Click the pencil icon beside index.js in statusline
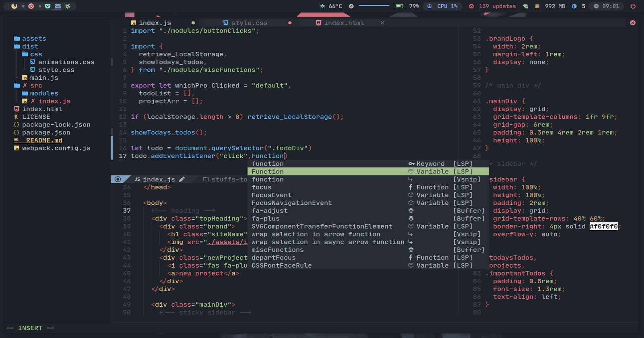 [x=182, y=179]
